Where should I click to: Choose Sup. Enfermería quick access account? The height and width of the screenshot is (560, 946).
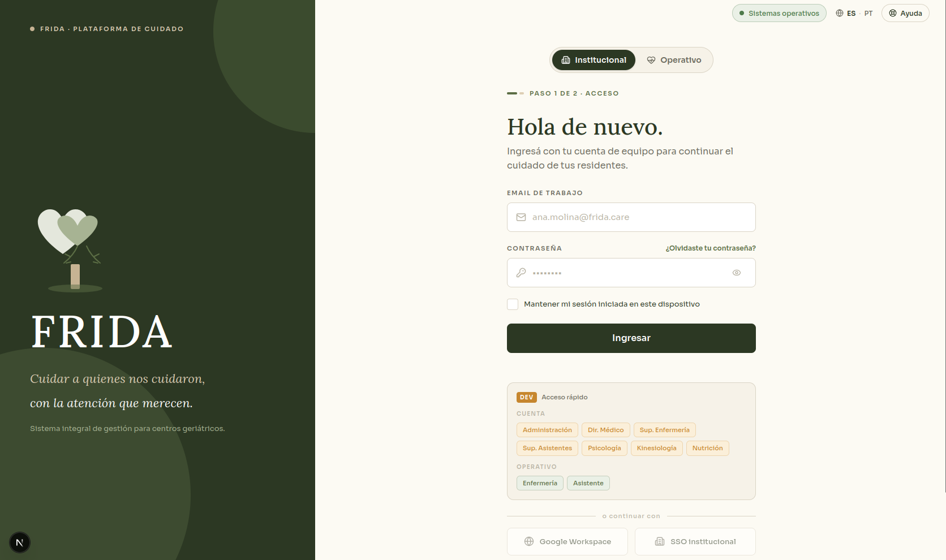665,430
